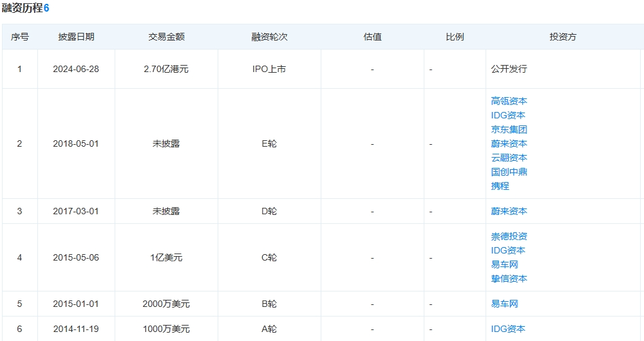This screenshot has height=341, width=644.
Task: Click the 交易金额 column header
Action: [x=166, y=37]
